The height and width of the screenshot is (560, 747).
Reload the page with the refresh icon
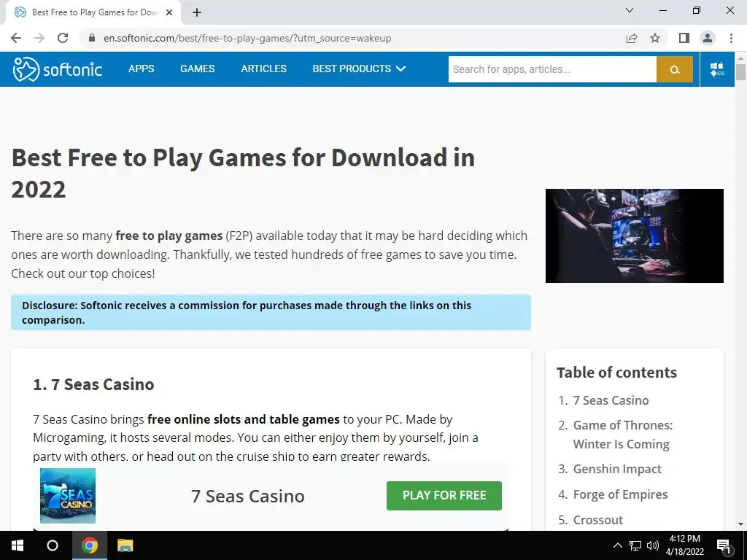[x=63, y=38]
